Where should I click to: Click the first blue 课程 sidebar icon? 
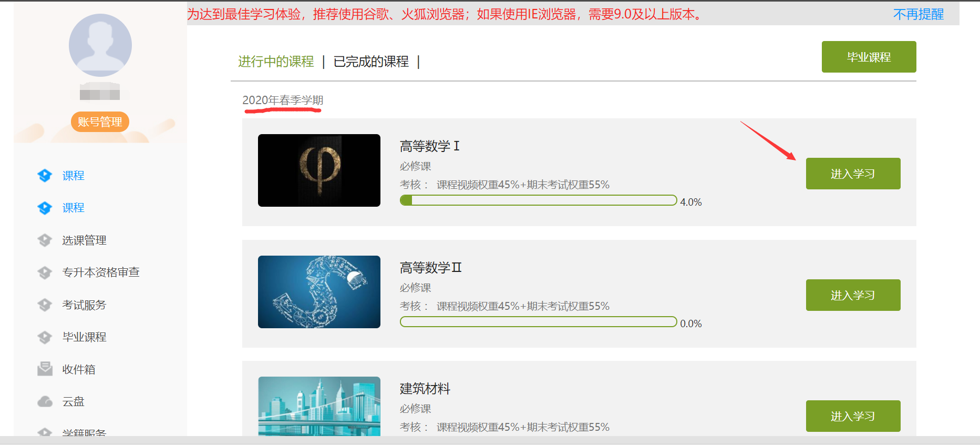pyautogui.click(x=45, y=176)
